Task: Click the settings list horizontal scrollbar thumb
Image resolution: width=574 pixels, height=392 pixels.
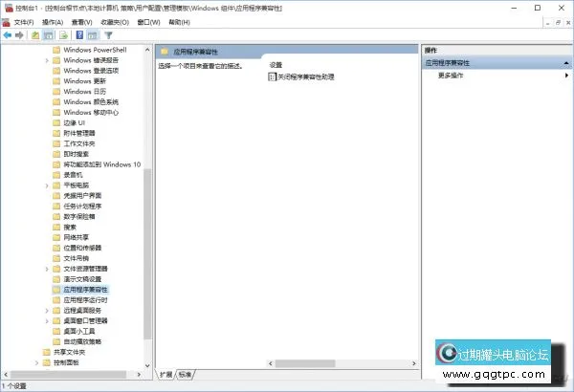Action: point(305,363)
